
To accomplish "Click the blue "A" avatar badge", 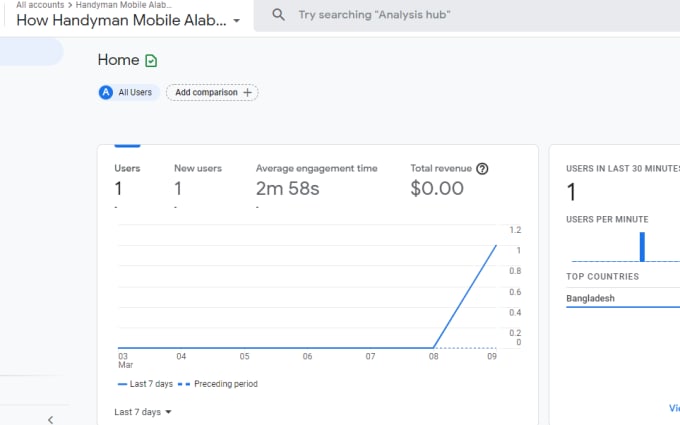I will [106, 92].
